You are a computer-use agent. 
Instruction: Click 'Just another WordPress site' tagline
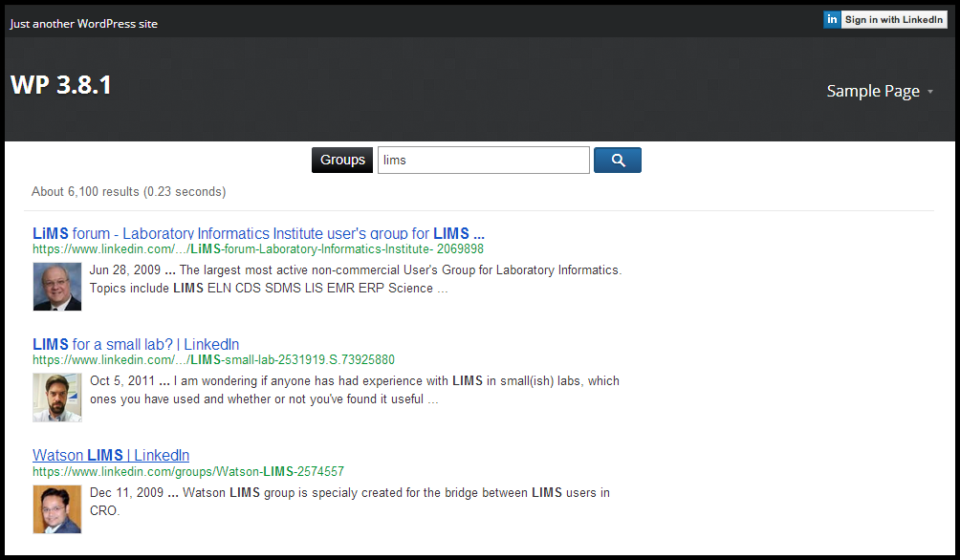[x=84, y=24]
